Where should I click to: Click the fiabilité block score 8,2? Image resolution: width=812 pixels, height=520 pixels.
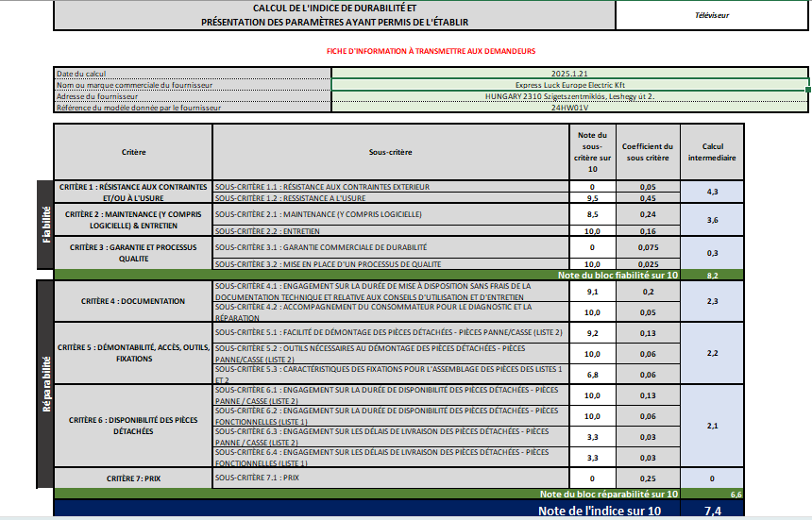[x=712, y=276]
